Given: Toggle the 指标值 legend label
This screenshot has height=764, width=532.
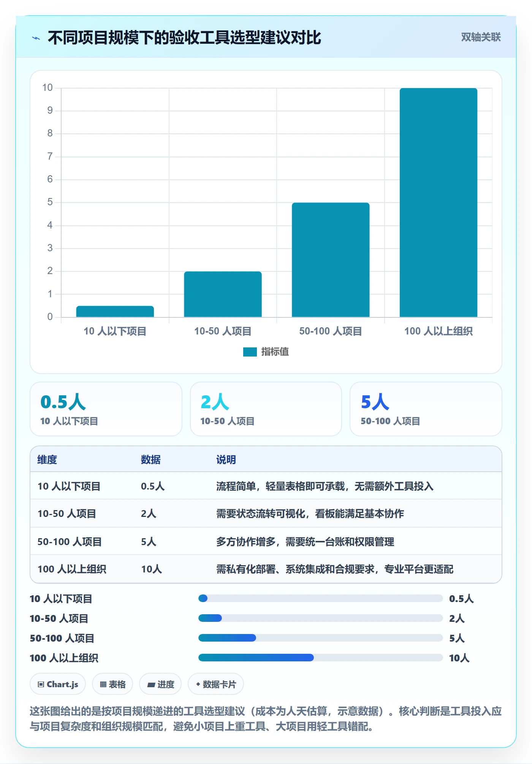Looking at the screenshot, I should point(275,352).
